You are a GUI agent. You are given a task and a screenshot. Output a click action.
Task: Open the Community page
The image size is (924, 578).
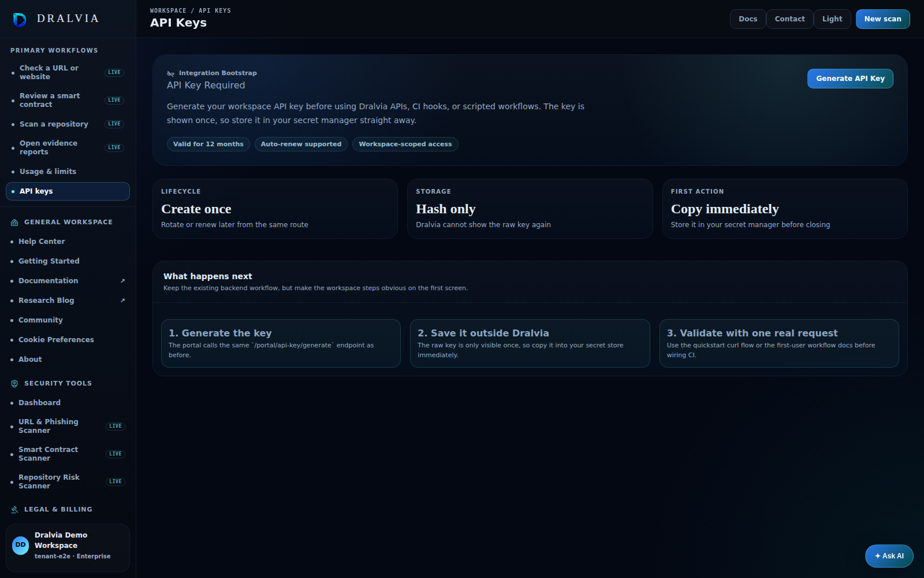pos(68,320)
